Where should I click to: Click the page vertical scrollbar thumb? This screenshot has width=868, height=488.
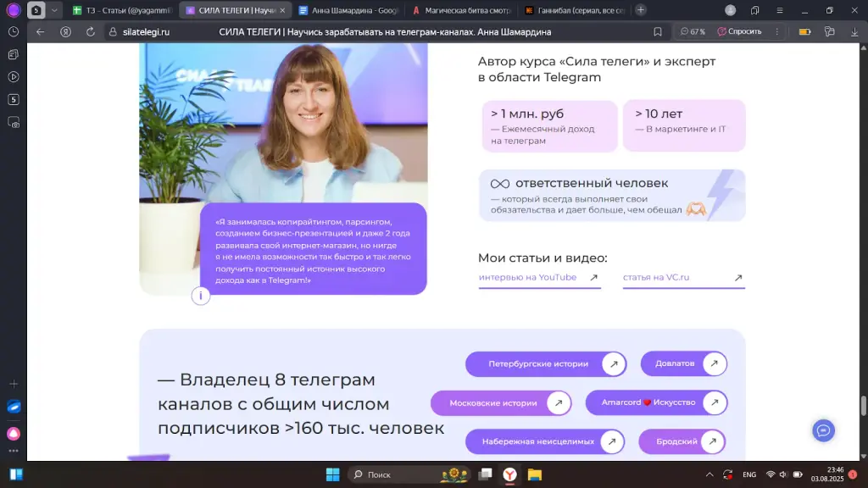pos(863,406)
